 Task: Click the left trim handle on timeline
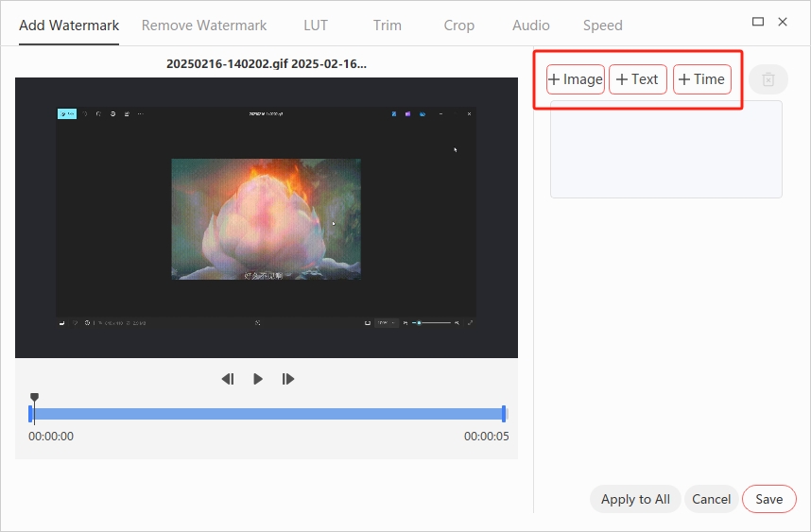coord(30,414)
